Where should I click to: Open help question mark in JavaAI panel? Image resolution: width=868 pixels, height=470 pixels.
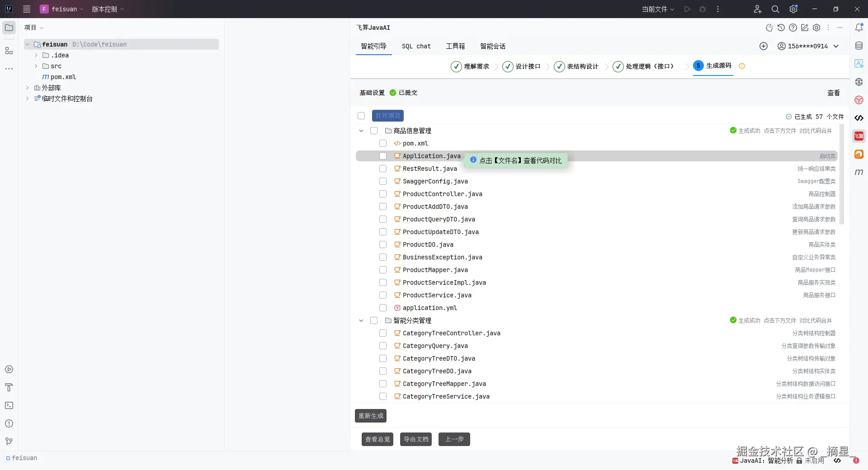click(x=793, y=28)
